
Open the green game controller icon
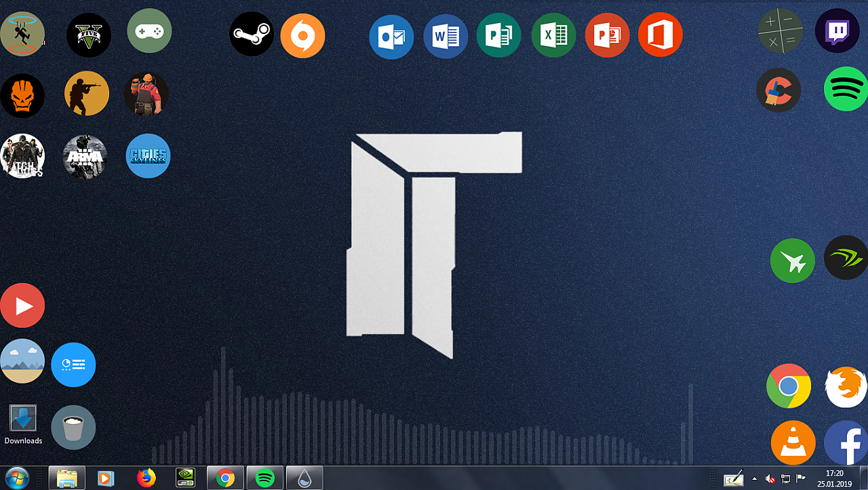coord(149,31)
